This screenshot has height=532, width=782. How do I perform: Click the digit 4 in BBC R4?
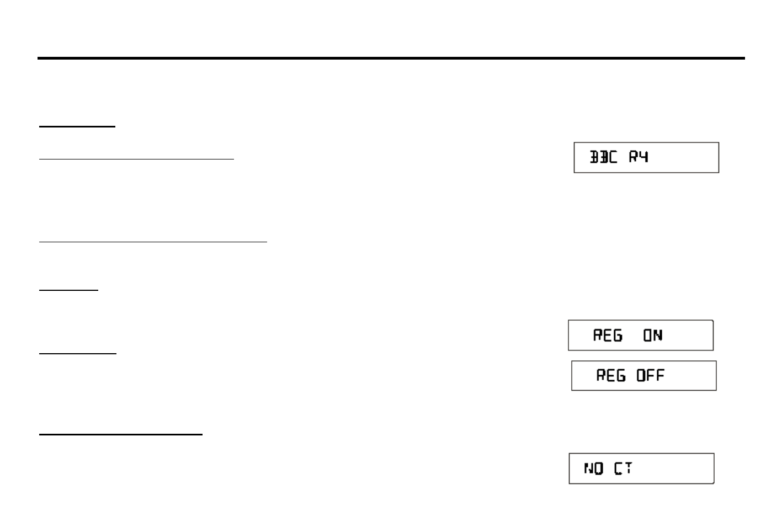643,157
